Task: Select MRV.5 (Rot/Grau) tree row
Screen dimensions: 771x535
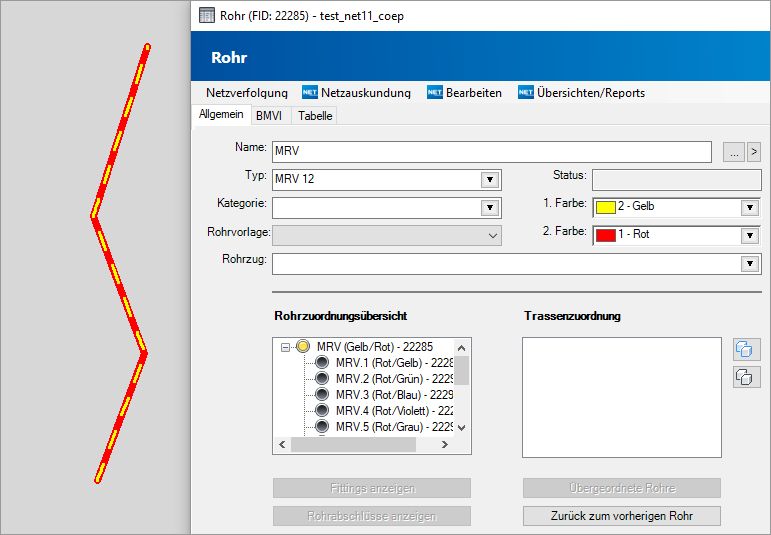Action: [x=394, y=427]
